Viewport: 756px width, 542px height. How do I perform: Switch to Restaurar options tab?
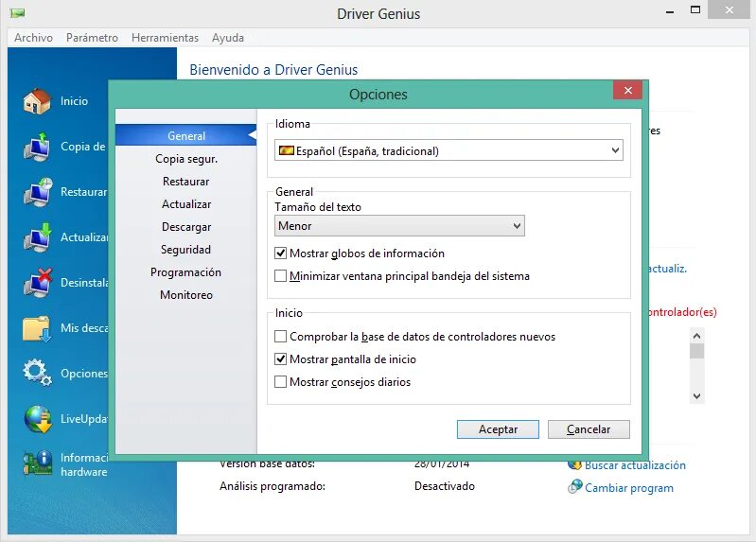tap(186, 182)
